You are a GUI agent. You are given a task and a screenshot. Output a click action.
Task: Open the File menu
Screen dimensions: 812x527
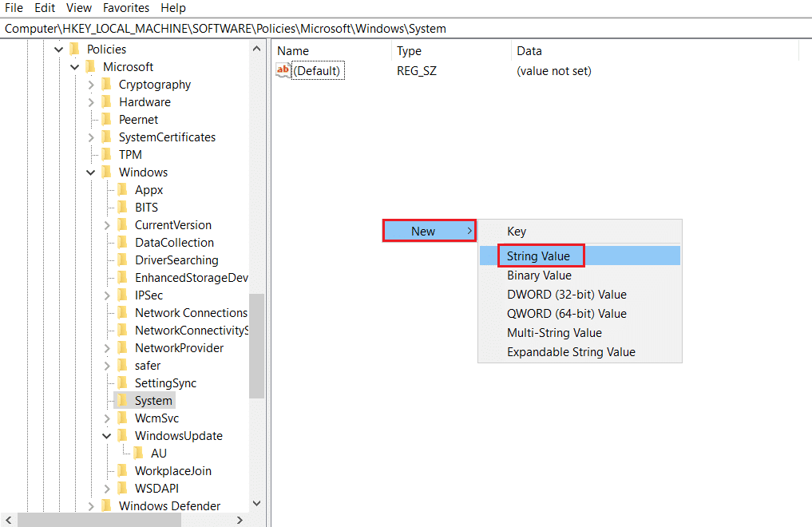pyautogui.click(x=14, y=8)
